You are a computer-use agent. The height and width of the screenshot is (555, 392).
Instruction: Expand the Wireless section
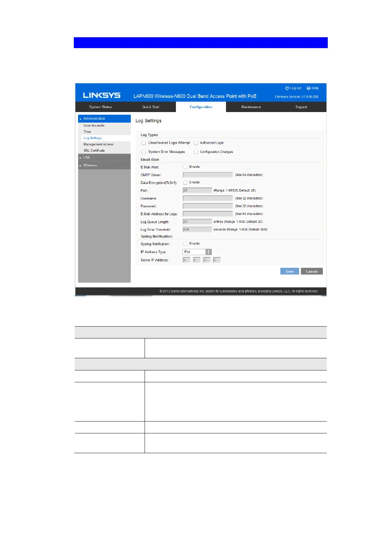(104, 165)
